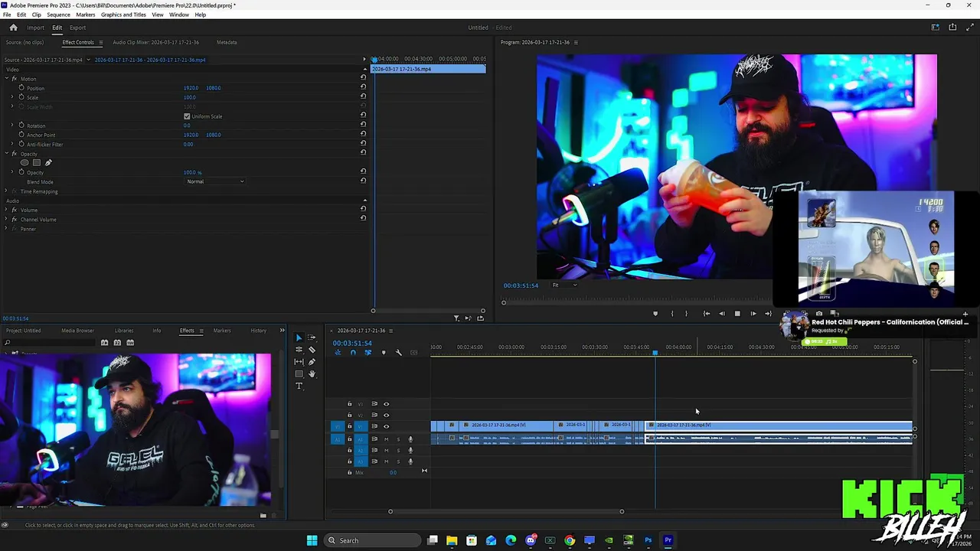Viewport: 980px width, 551px height.
Task: Select the rightmost V1 video clip
Action: click(779, 425)
